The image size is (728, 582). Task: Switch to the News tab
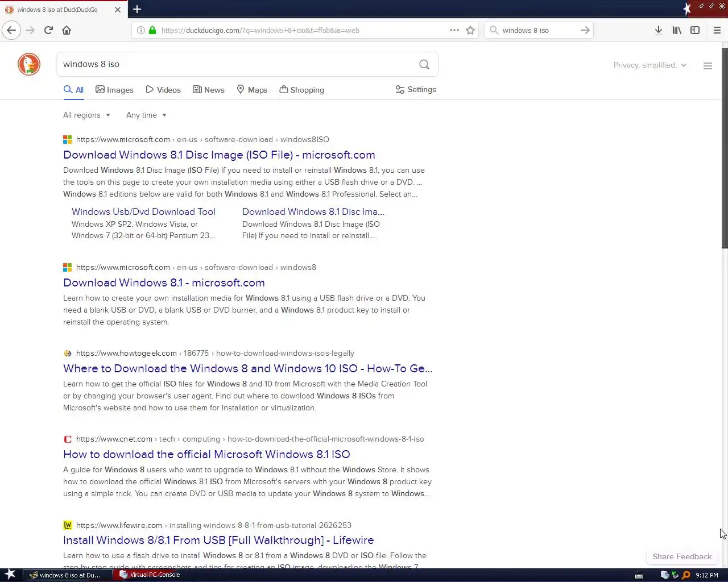tap(209, 90)
